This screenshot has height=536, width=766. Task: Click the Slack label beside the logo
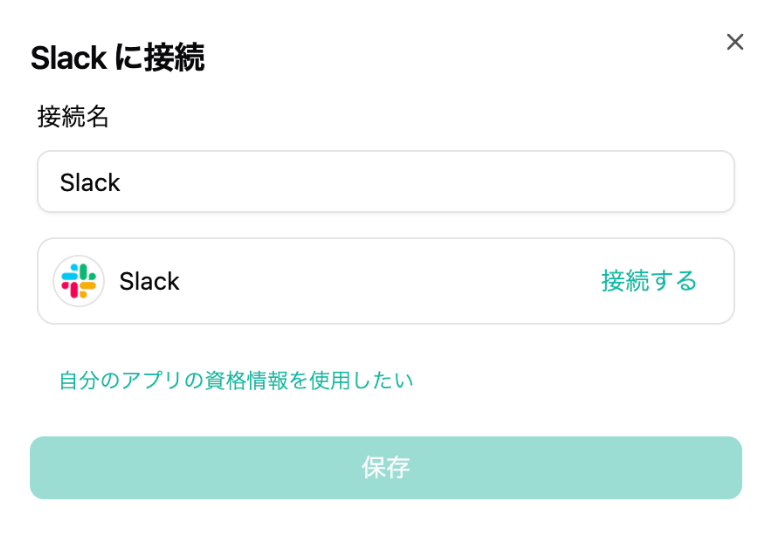(x=149, y=282)
